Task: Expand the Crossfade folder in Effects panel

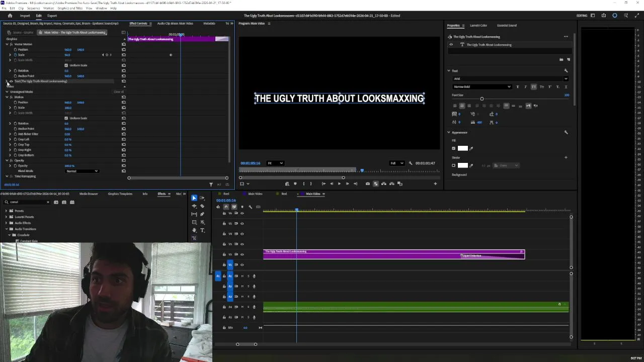Action: point(10,235)
